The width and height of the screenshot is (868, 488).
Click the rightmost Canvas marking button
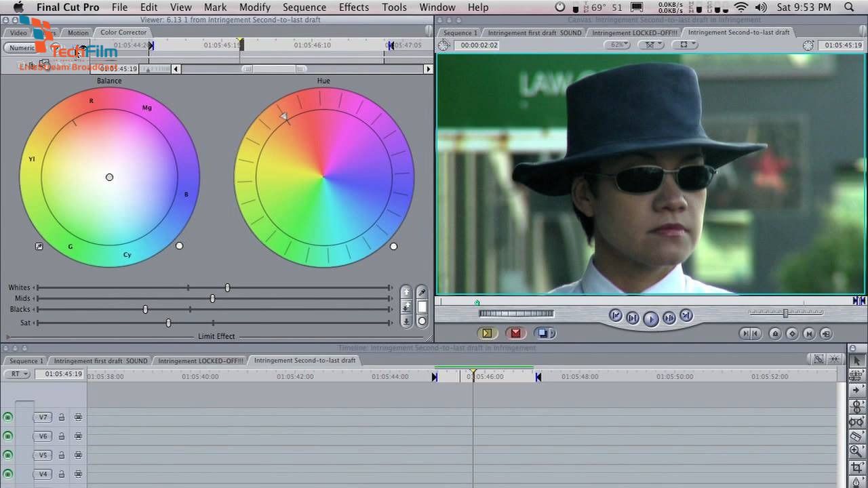tap(826, 333)
